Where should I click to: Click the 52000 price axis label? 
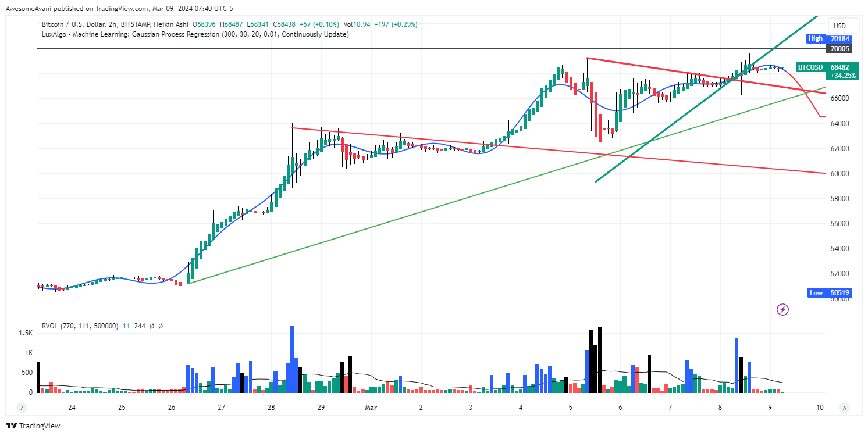tap(841, 273)
